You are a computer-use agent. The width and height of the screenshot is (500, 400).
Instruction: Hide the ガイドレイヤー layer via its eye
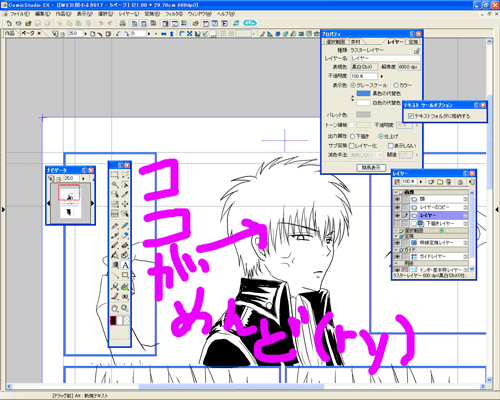397,257
